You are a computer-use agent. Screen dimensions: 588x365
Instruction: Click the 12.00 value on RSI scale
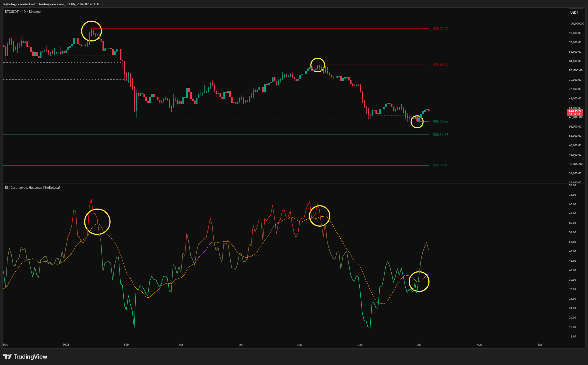pyautogui.click(x=572, y=337)
